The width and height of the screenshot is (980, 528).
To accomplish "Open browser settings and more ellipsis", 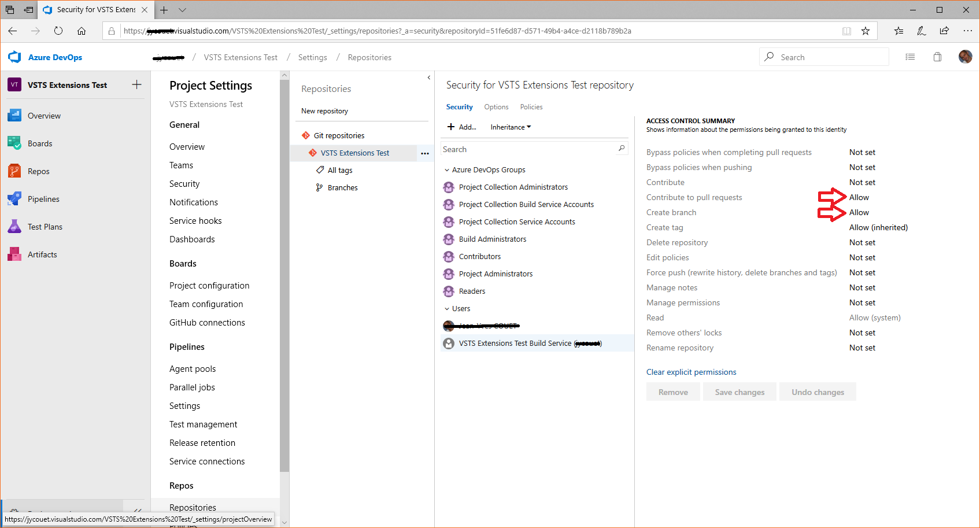I will (x=967, y=31).
